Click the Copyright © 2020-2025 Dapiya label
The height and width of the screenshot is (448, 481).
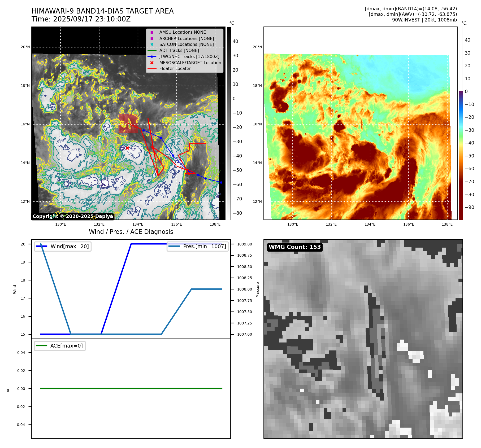tap(73, 216)
